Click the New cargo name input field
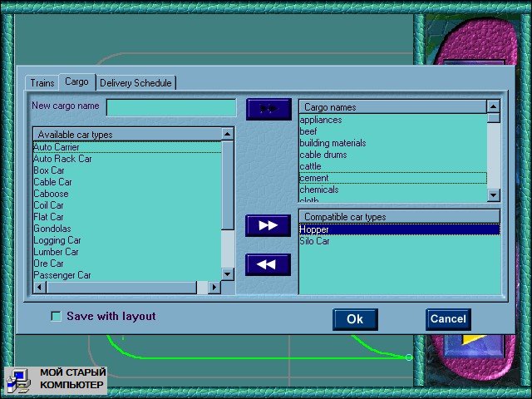Image resolution: width=532 pixels, height=399 pixels. (x=171, y=107)
